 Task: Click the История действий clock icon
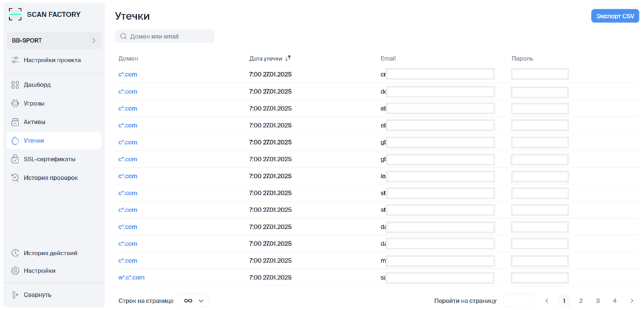(x=15, y=253)
